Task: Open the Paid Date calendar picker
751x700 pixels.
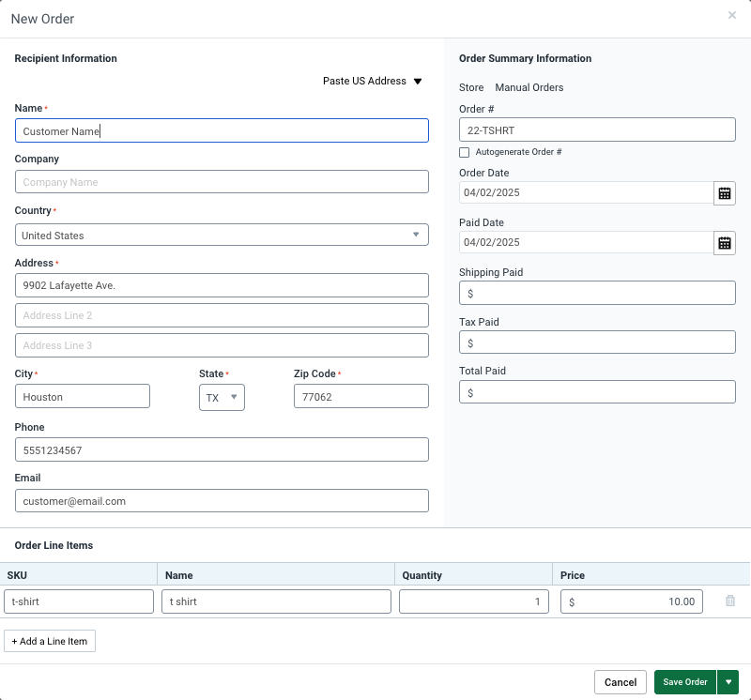Action: 724,242
